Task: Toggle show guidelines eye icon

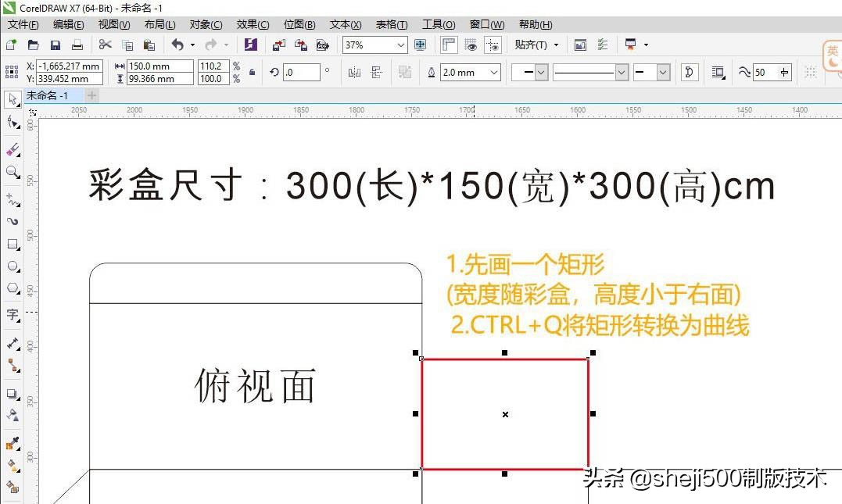Action: coord(493,45)
